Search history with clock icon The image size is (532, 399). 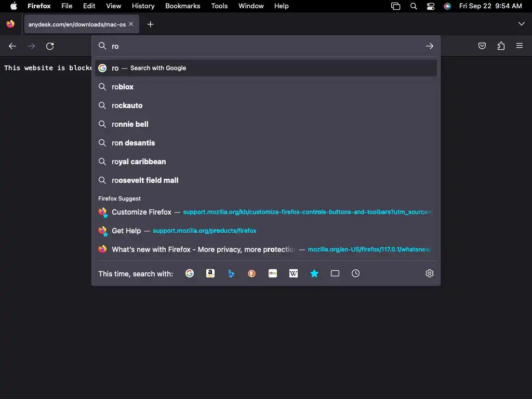(355, 273)
